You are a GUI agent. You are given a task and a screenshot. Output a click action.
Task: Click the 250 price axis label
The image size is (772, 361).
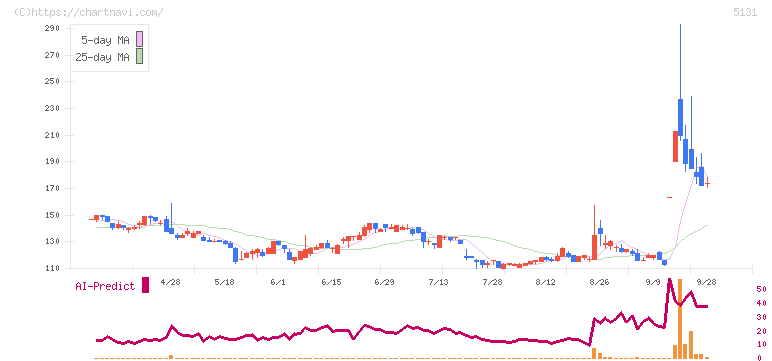52,82
